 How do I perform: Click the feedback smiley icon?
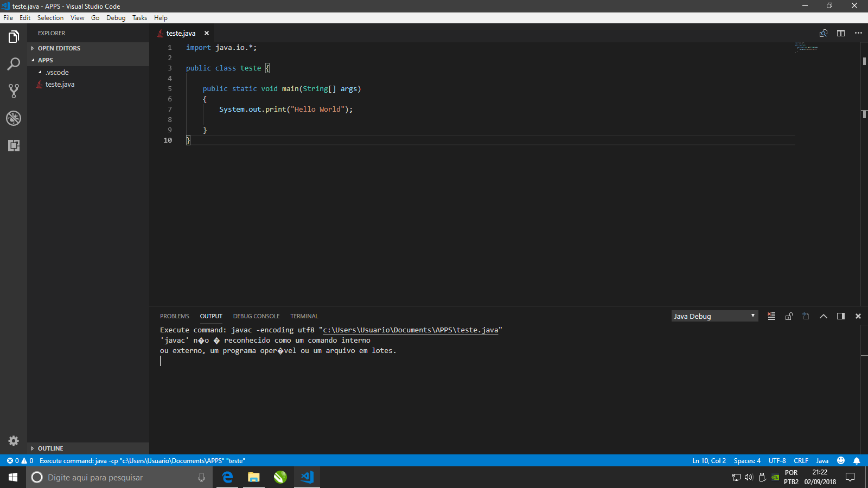841,461
